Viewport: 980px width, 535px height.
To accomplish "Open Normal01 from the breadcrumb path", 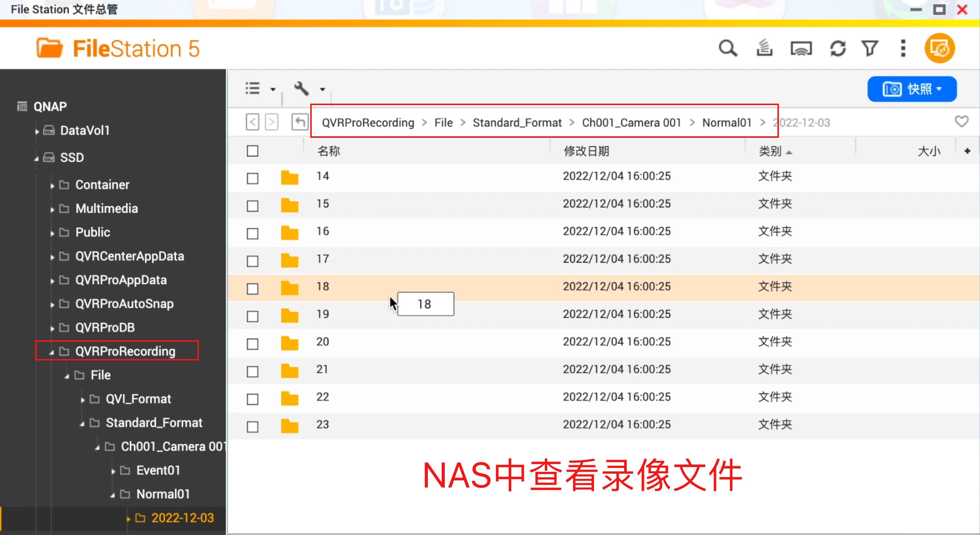I will (726, 122).
